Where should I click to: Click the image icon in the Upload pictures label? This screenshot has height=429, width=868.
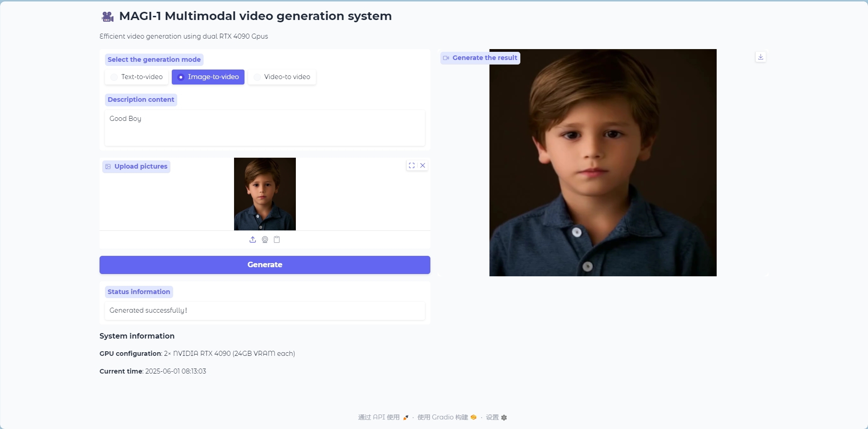click(108, 167)
